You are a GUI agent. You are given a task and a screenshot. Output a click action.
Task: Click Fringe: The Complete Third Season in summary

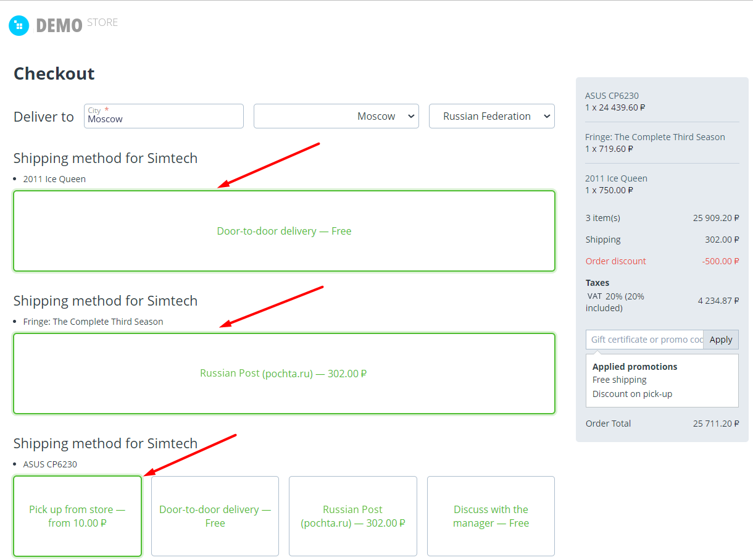(655, 137)
